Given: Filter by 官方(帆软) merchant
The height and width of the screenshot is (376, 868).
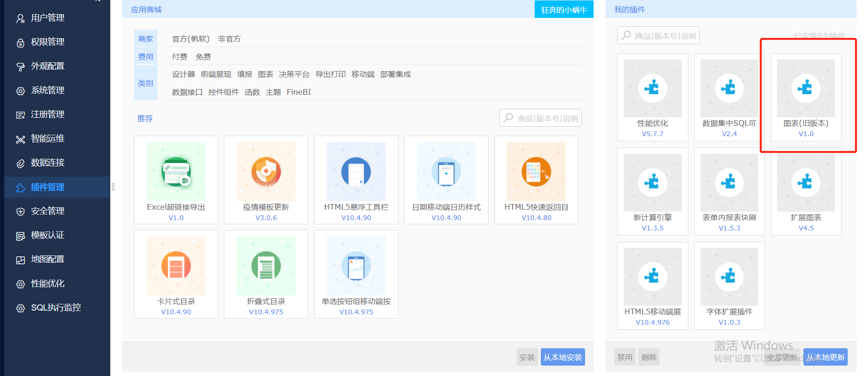Looking at the screenshot, I should pos(190,39).
